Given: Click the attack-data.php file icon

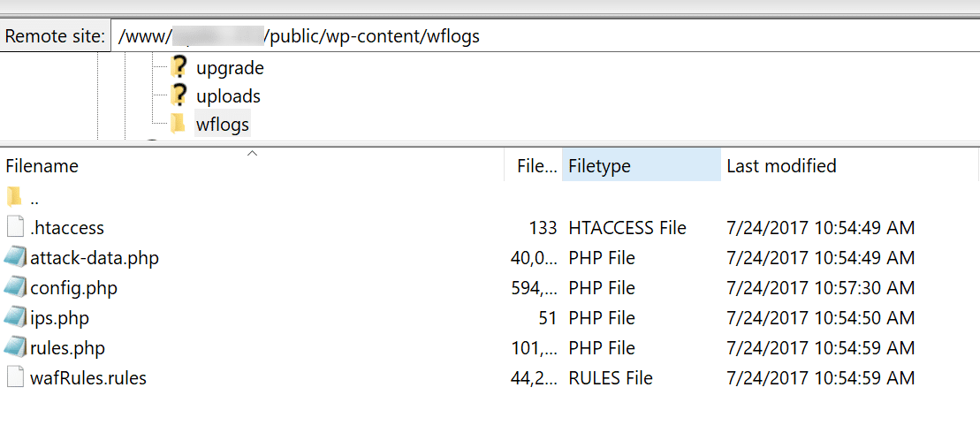Looking at the screenshot, I should [15, 258].
